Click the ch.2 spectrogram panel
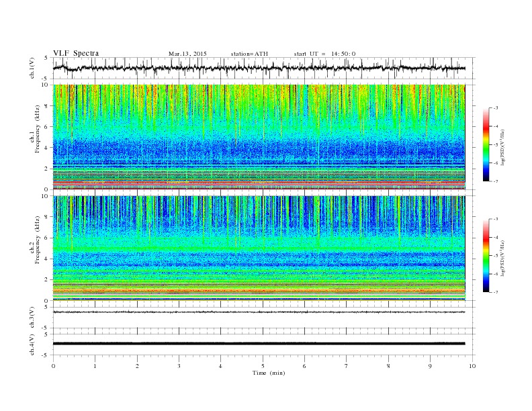Viewport: 532px width, 411px height. (259, 248)
